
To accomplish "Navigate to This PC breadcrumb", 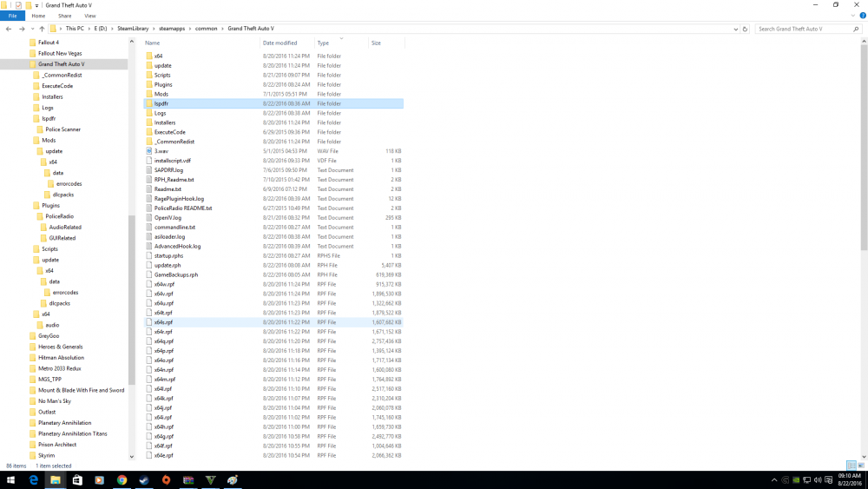I will click(x=75, y=29).
